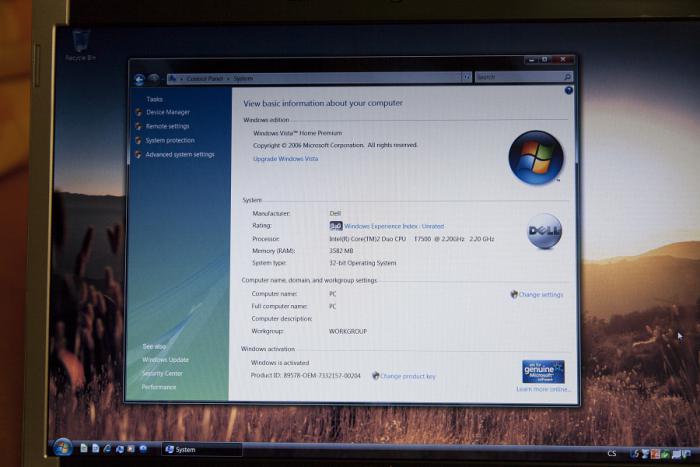Click the Windows Start orb
Screen dimensions: 700x467
[62, 447]
